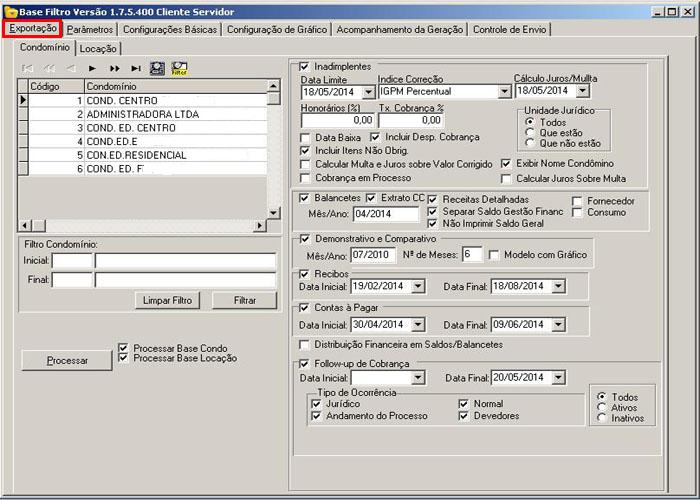This screenshot has height=500, width=700.
Task: Click the next record navigation arrow
Action: [92, 68]
